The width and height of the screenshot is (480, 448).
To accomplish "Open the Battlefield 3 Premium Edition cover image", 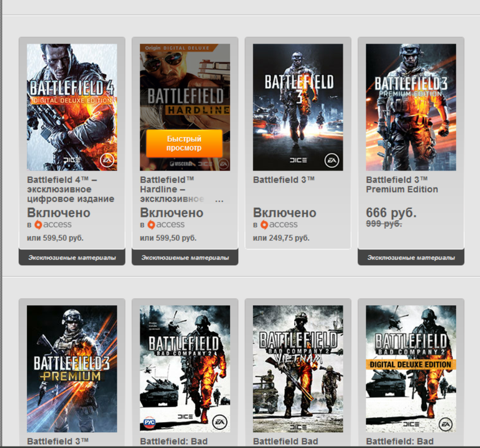I will tap(411, 107).
